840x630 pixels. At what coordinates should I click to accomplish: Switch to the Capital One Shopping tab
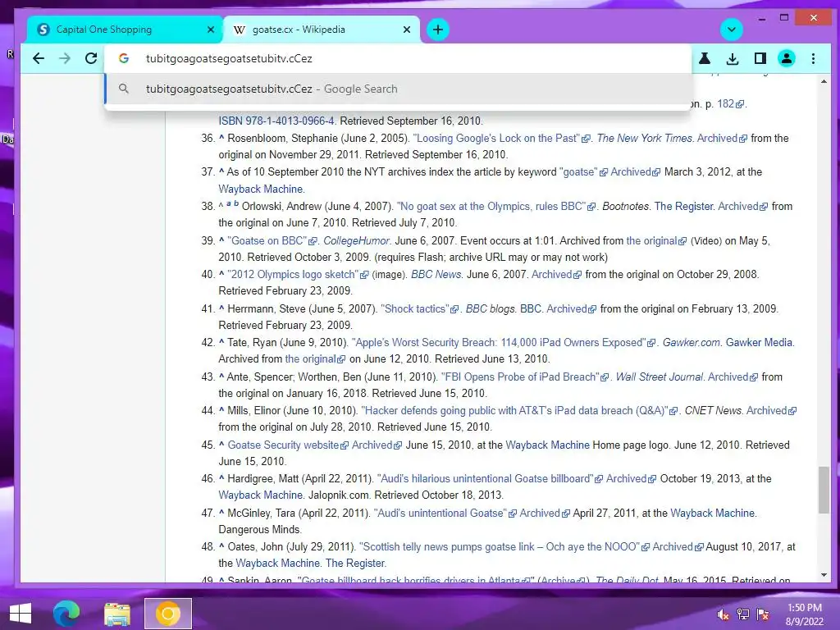click(125, 30)
